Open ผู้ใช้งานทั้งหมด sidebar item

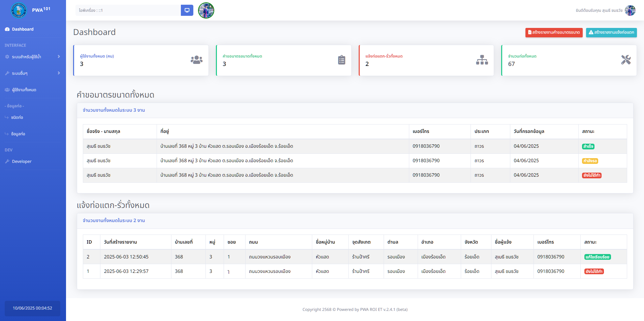[24, 90]
